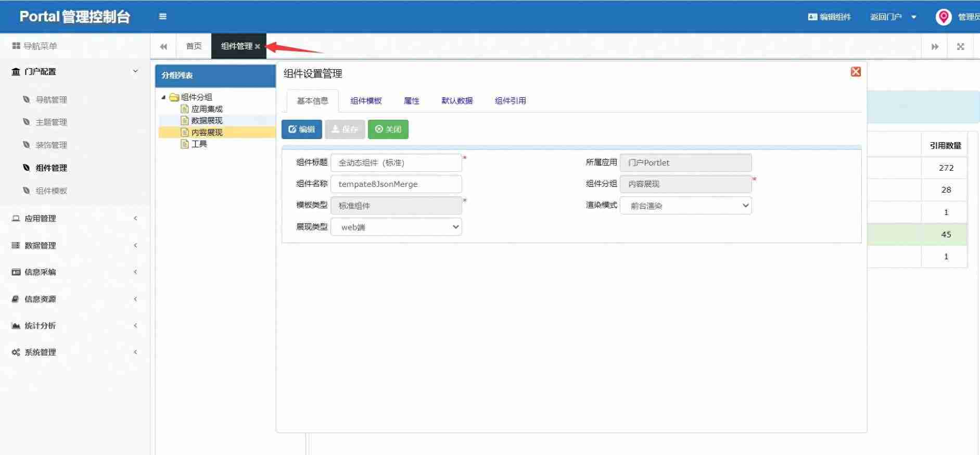Click the green 关闭 button
The height and width of the screenshot is (455, 980).
[x=388, y=129]
